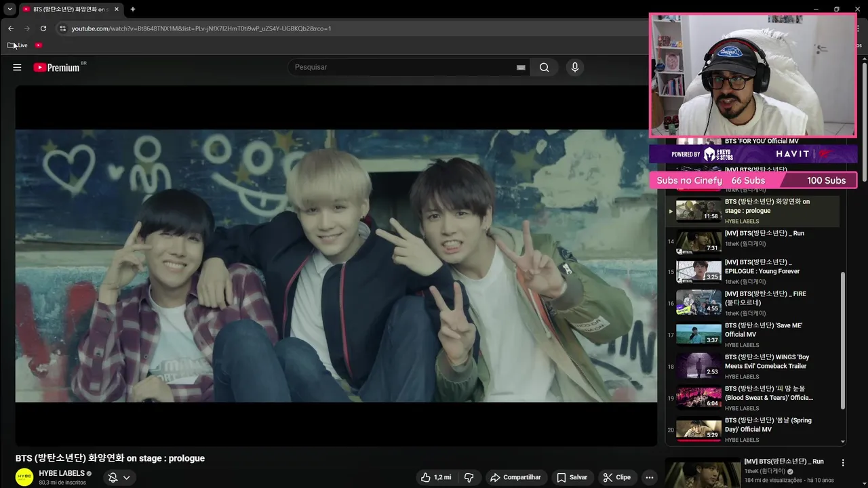Play playlist item 14 [MV] BTS Run
The width and height of the screenshot is (868, 488).
753,243
